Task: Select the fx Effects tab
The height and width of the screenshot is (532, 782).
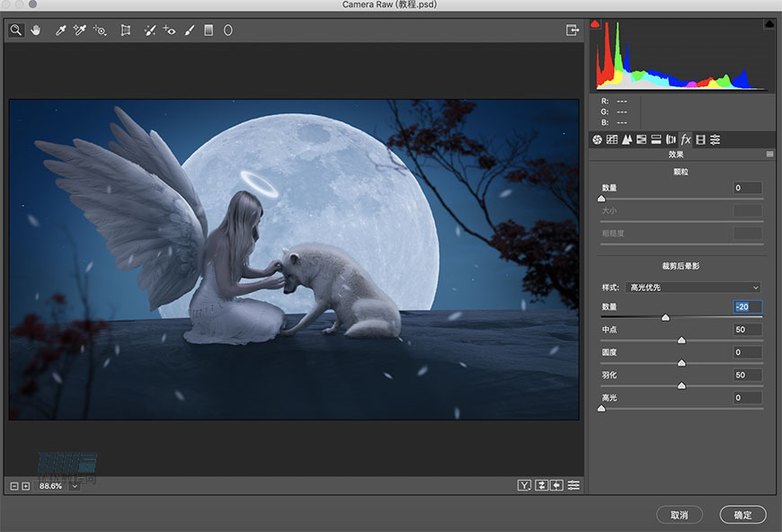Action: (x=686, y=139)
